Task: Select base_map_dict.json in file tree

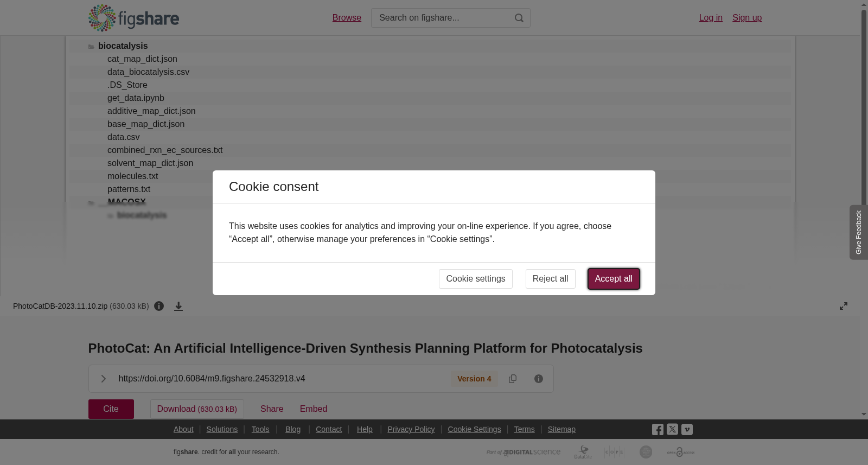Action: point(146,124)
